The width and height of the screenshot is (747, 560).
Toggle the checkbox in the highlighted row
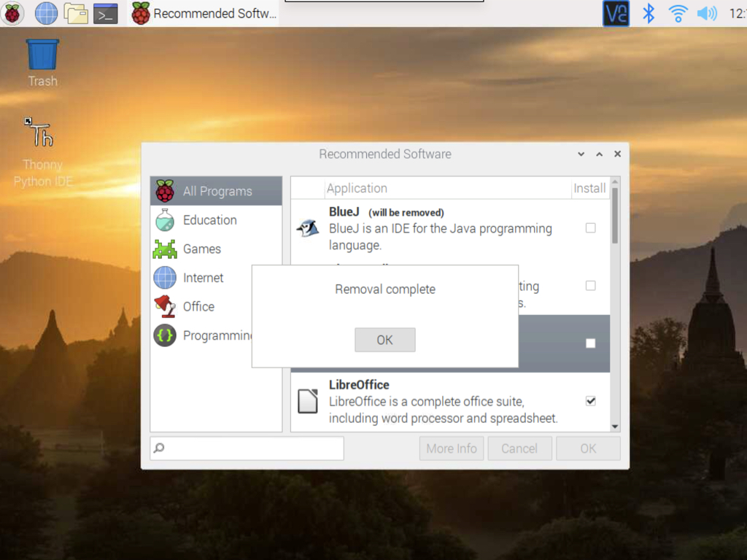[x=591, y=343]
